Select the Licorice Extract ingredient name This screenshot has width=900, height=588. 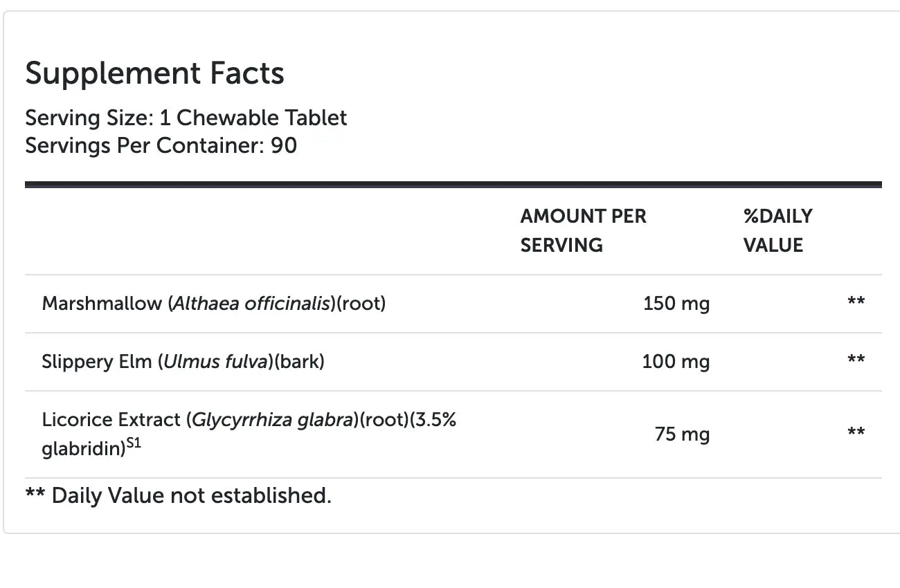pyautogui.click(x=110, y=420)
